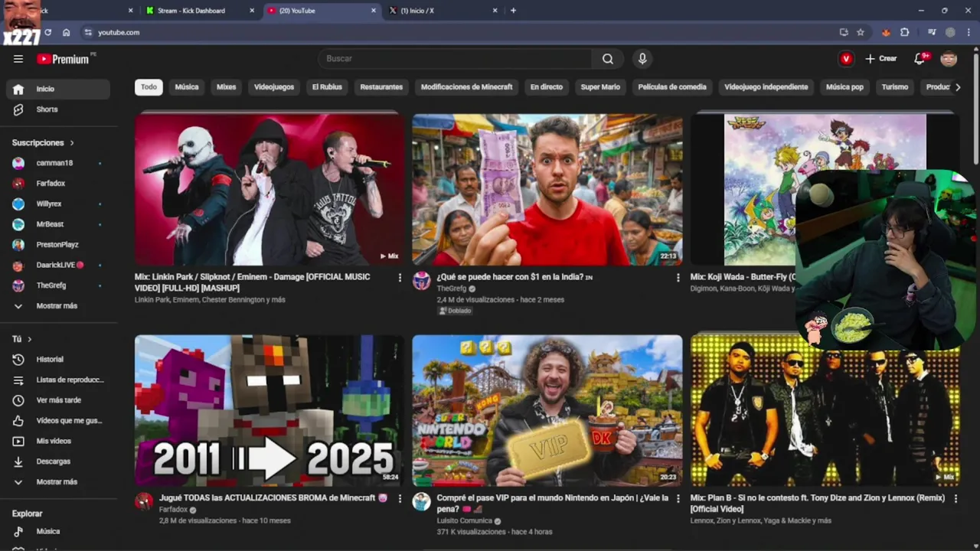The height and width of the screenshot is (551, 980).
Task: Reload the page in browser toolbar
Action: pyautogui.click(x=47, y=32)
